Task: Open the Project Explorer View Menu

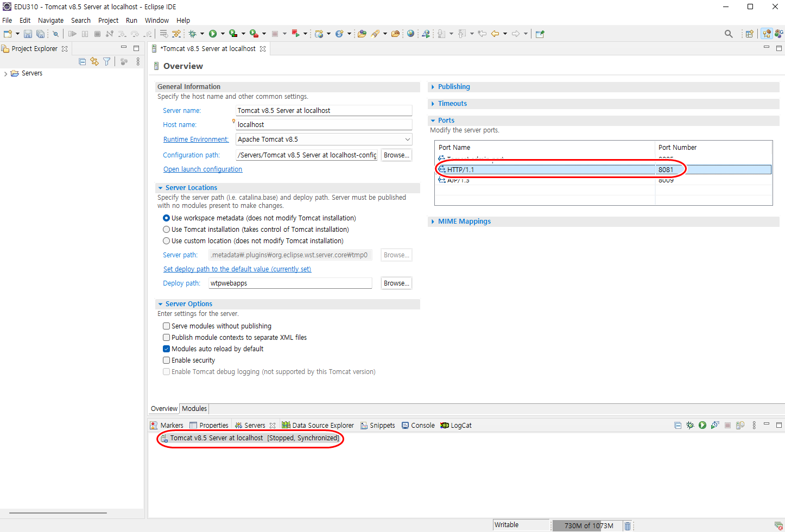Action: (x=138, y=61)
